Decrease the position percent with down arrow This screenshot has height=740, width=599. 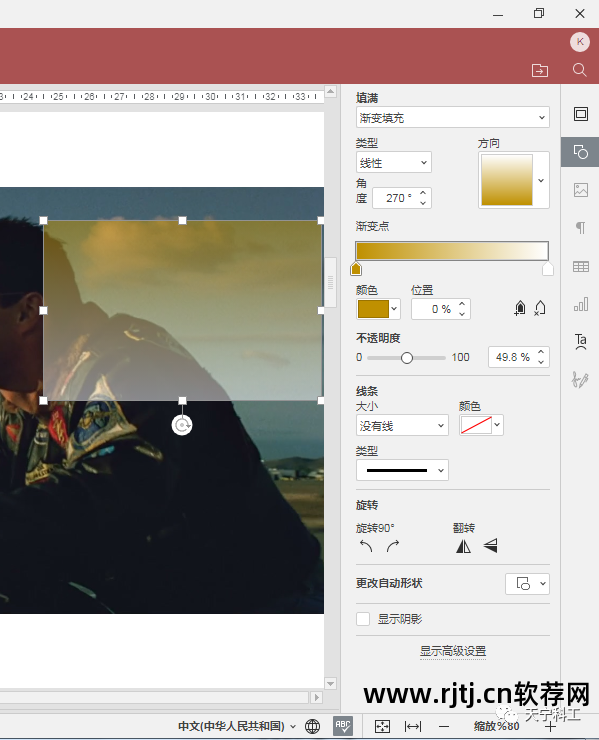pos(462,314)
